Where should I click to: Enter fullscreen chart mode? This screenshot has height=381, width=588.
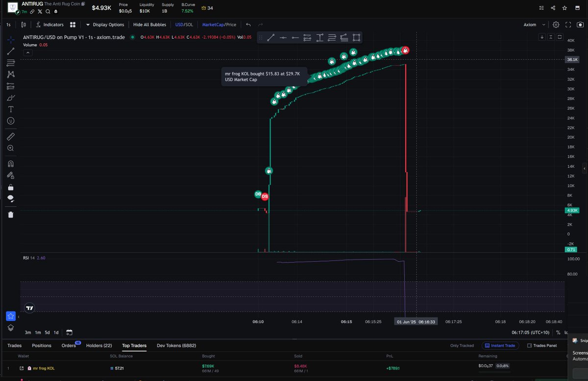pos(568,24)
